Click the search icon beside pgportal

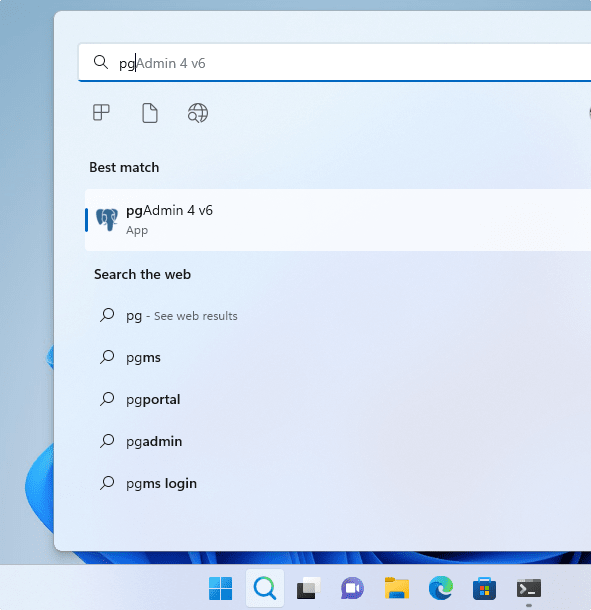(x=107, y=399)
